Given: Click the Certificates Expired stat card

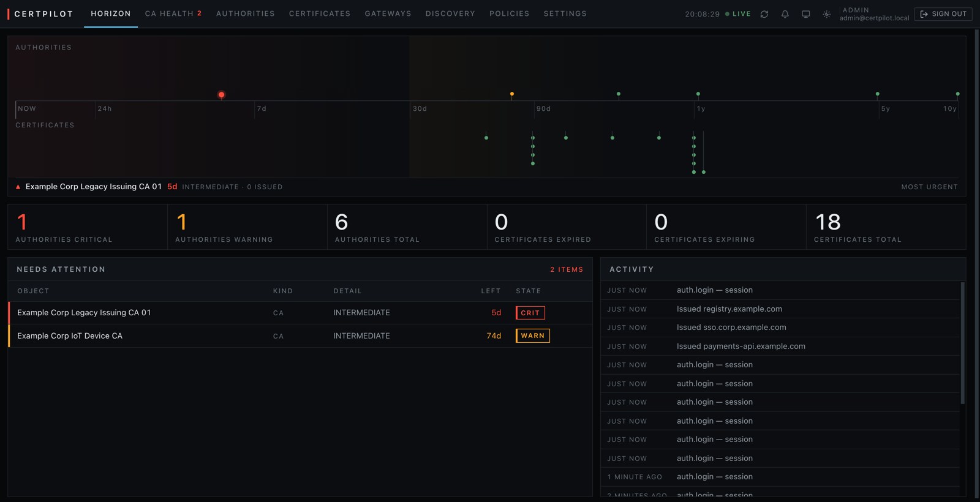Looking at the screenshot, I should [x=567, y=227].
